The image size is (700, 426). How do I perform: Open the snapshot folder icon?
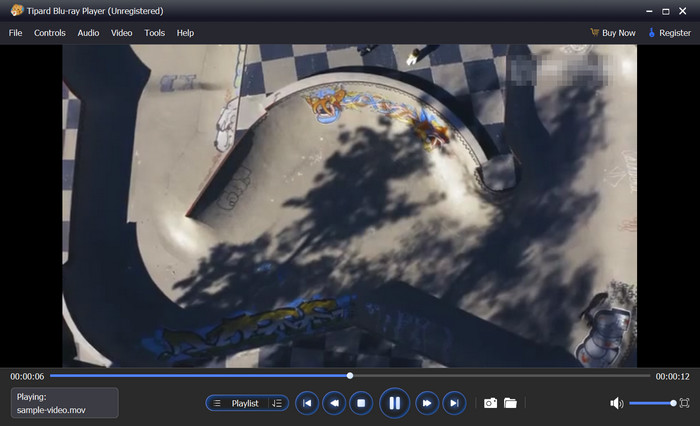point(510,403)
